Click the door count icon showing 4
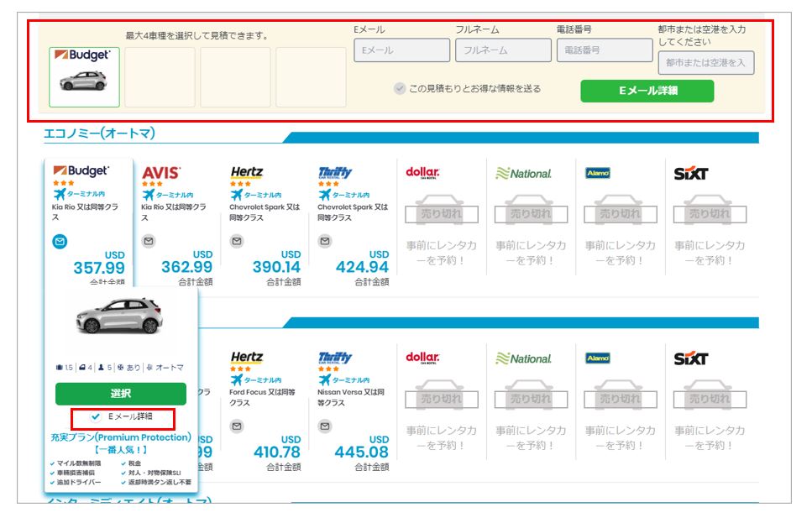812x523 pixels. click(82, 368)
